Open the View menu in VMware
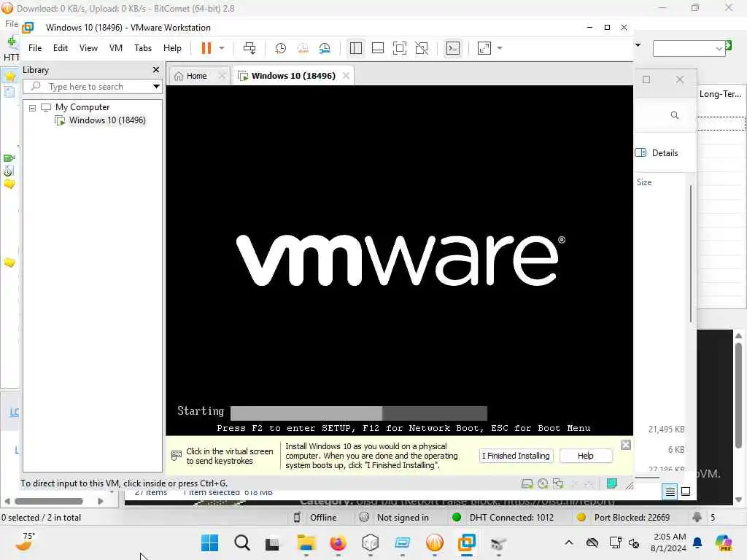 [88, 48]
